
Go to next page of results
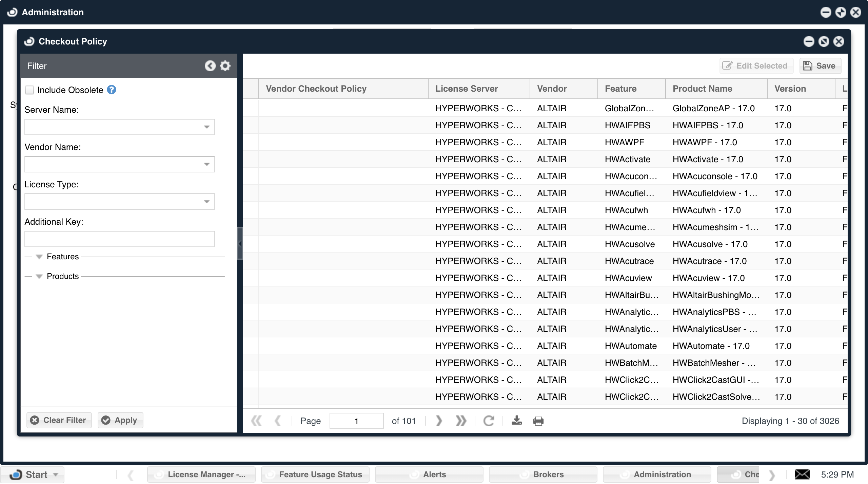(439, 421)
